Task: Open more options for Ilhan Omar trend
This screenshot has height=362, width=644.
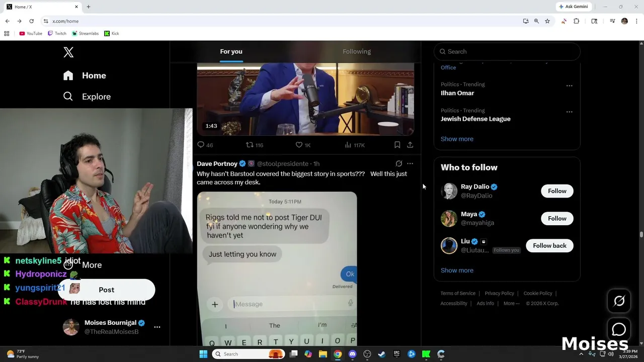Action: (569, 85)
